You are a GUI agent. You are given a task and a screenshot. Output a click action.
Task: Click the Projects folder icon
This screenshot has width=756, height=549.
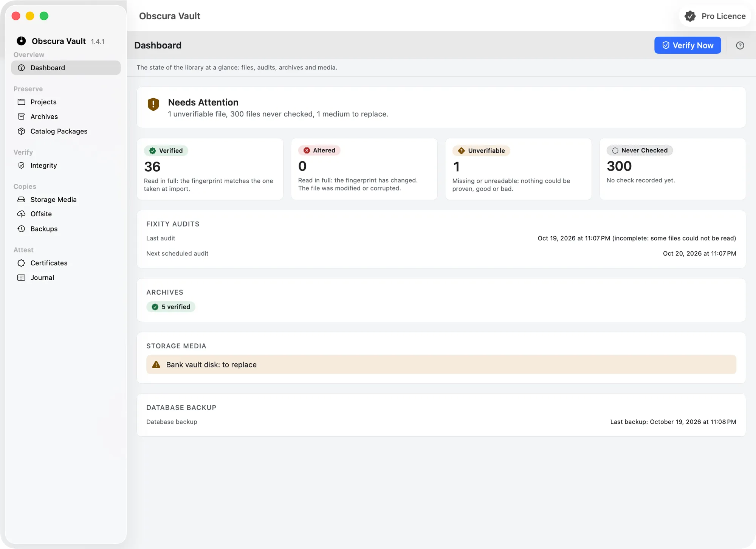[x=22, y=102]
